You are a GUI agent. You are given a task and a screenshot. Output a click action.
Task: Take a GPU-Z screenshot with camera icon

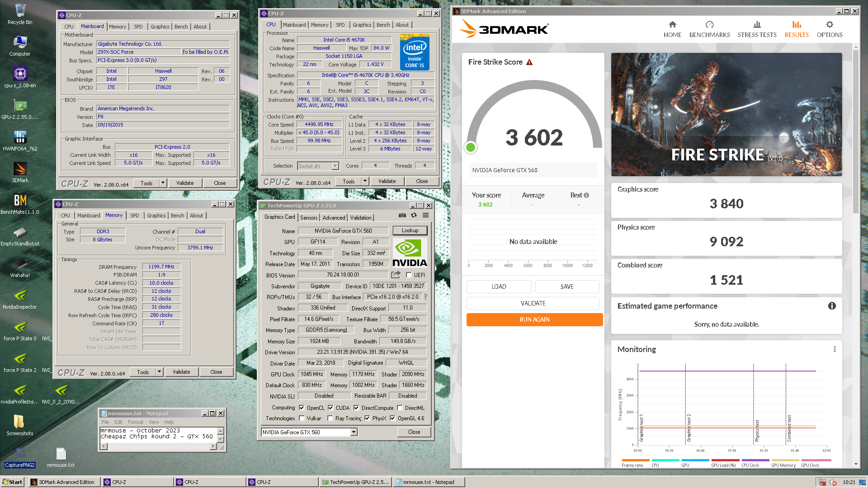point(402,216)
